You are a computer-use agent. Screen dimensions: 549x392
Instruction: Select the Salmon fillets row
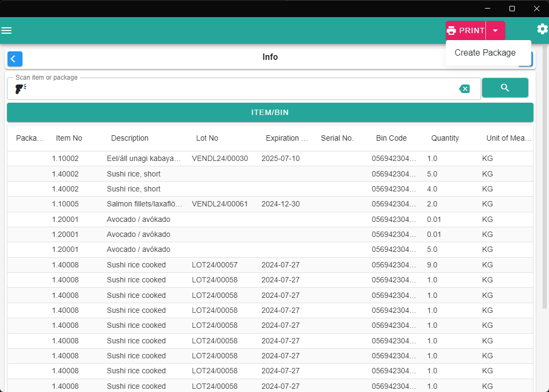pos(270,204)
